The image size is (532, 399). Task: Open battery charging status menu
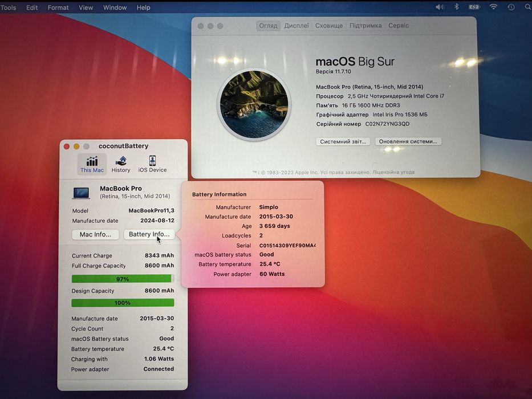pos(474,7)
